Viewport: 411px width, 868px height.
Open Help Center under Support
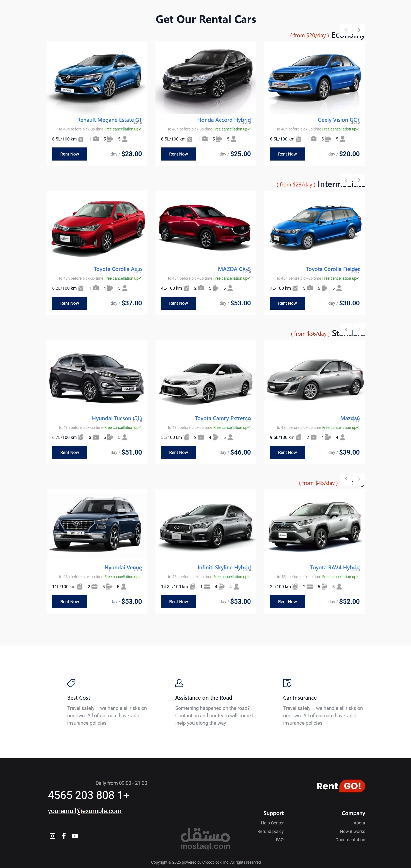[x=272, y=823]
